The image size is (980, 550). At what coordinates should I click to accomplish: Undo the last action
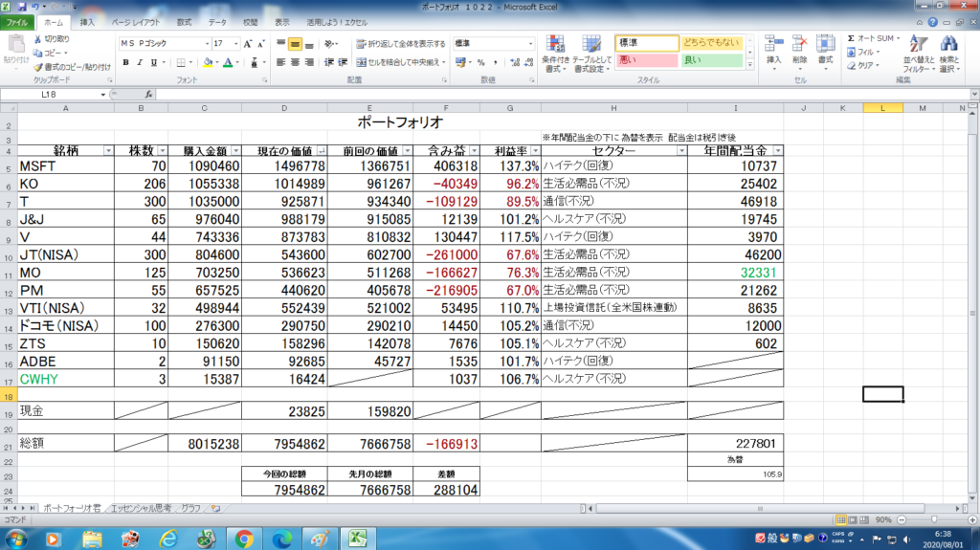pos(35,7)
